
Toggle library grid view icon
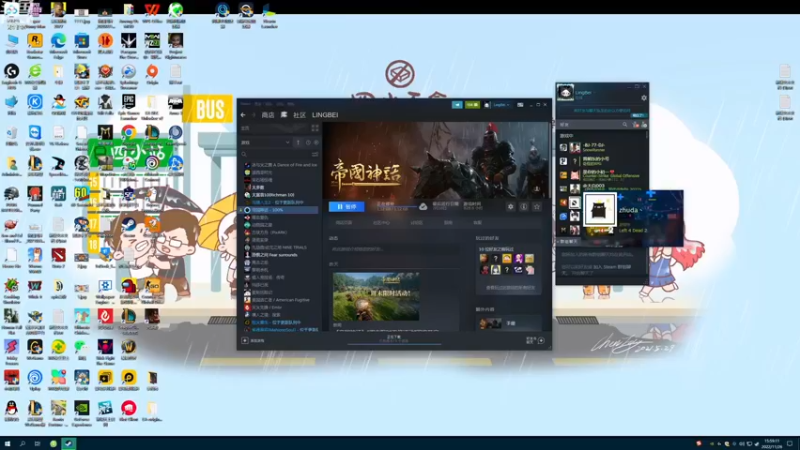[315, 128]
